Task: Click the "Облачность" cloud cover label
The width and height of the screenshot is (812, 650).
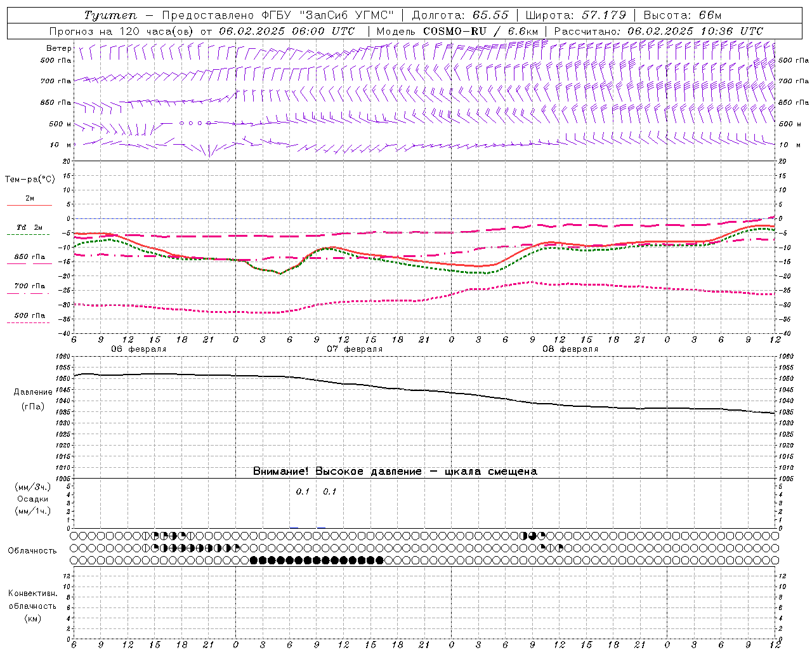Action: (32, 551)
